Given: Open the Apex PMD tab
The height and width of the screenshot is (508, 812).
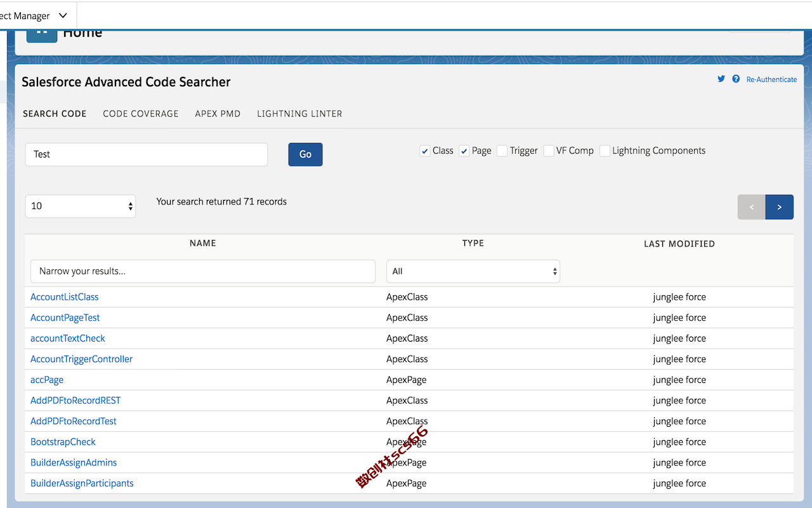Looking at the screenshot, I should [x=218, y=114].
